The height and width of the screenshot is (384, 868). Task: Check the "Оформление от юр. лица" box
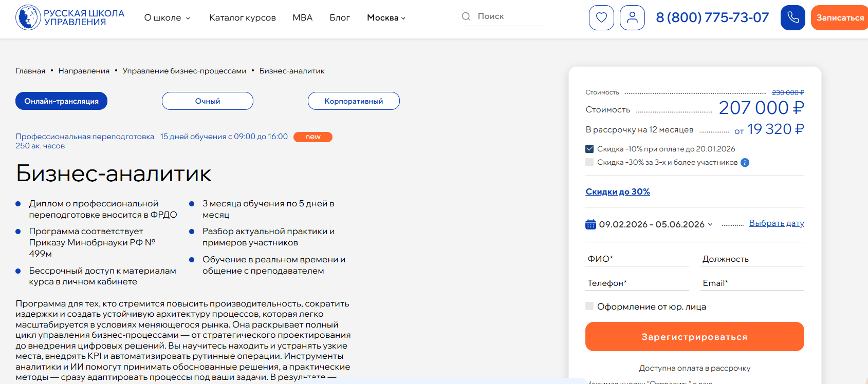pos(589,306)
